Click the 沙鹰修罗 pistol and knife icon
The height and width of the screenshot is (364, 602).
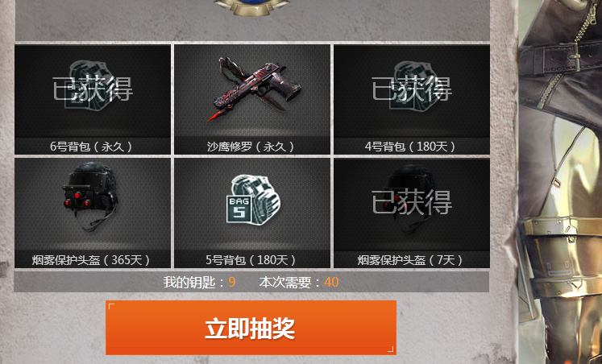(253, 89)
